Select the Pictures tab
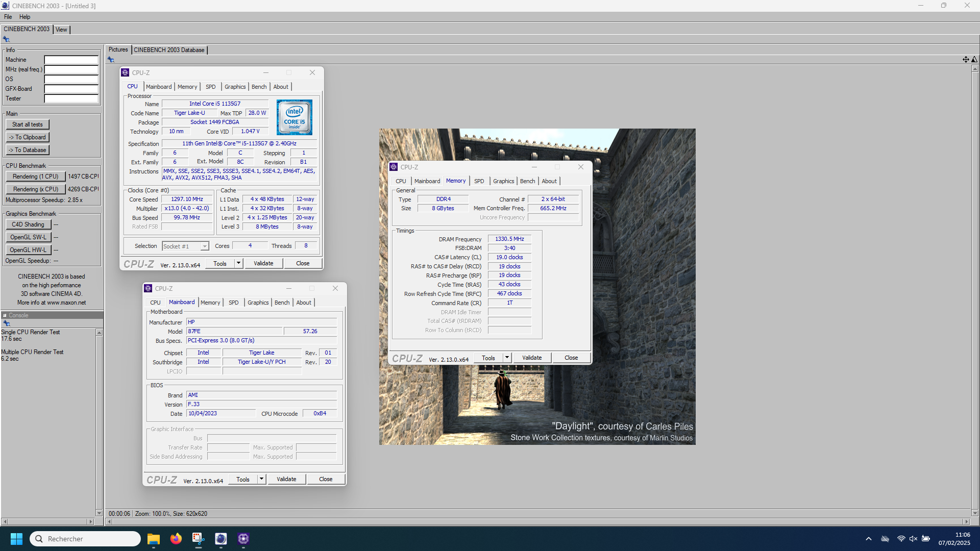980x551 pixels. pos(118,49)
